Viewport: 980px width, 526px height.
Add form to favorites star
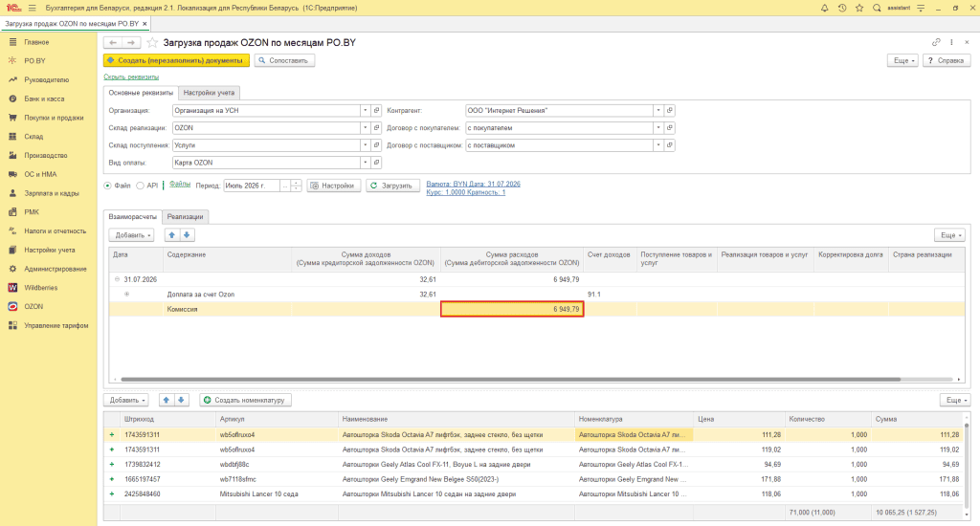click(152, 42)
